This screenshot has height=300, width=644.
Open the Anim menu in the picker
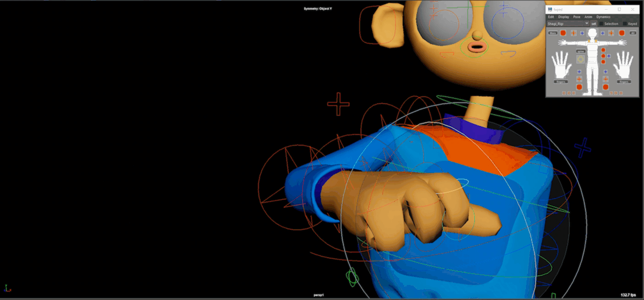click(x=588, y=17)
